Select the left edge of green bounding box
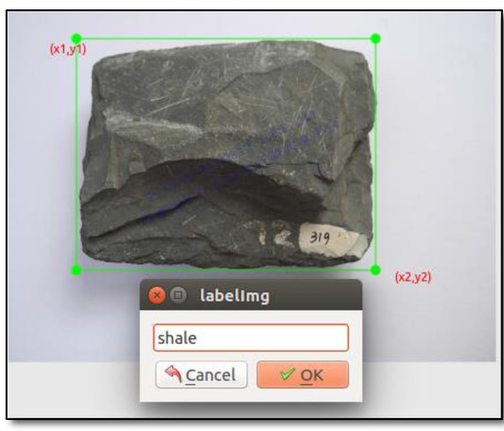This screenshot has width=504, height=431. 76,154
